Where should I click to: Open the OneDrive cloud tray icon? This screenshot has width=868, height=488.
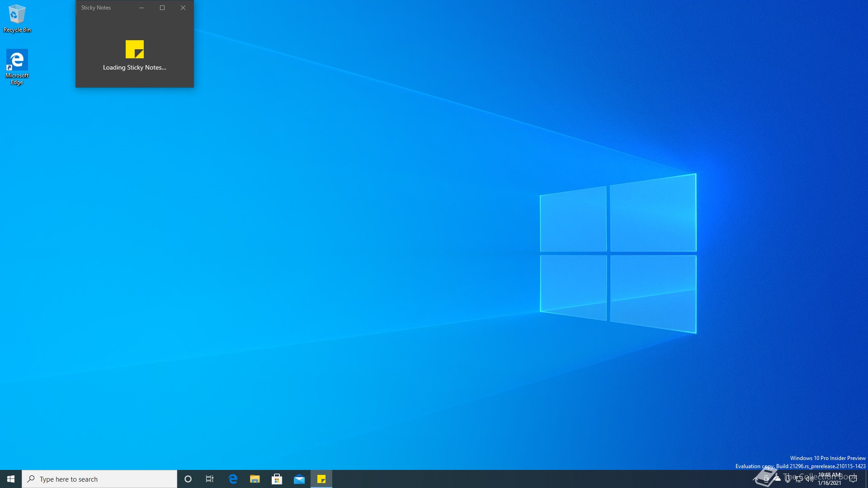point(777,479)
